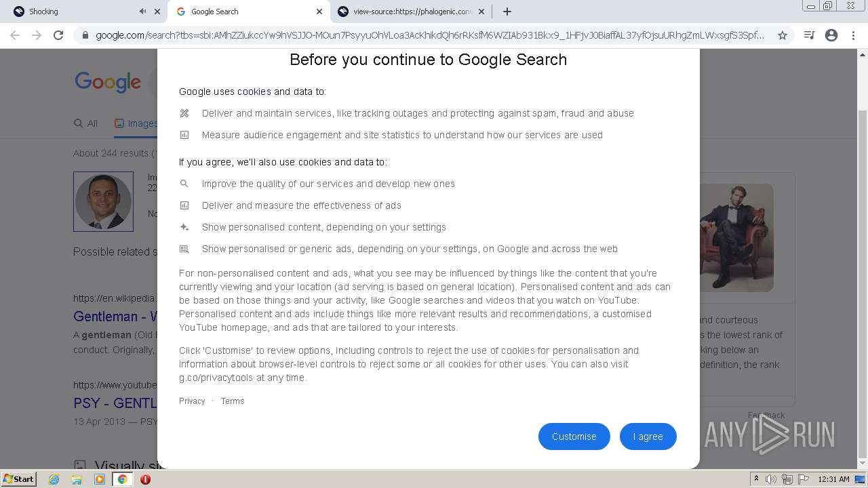Bookmark this page with the star
Screen dimensions: 868x488
coord(782,35)
